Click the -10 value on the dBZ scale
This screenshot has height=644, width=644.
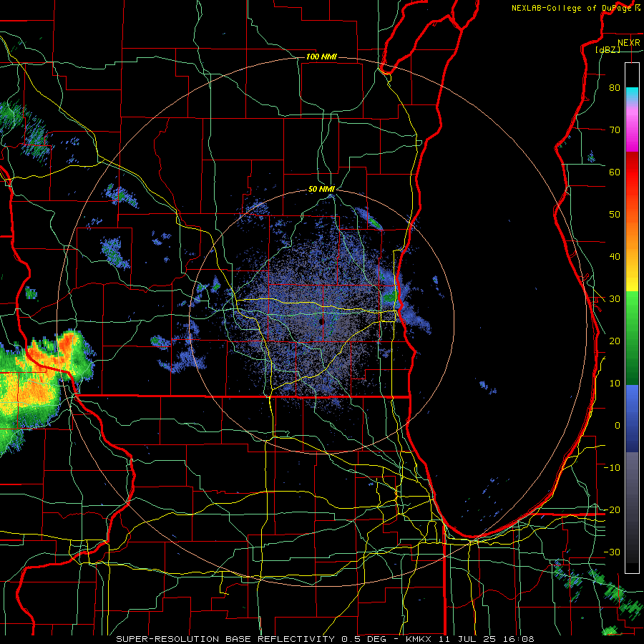(612, 468)
